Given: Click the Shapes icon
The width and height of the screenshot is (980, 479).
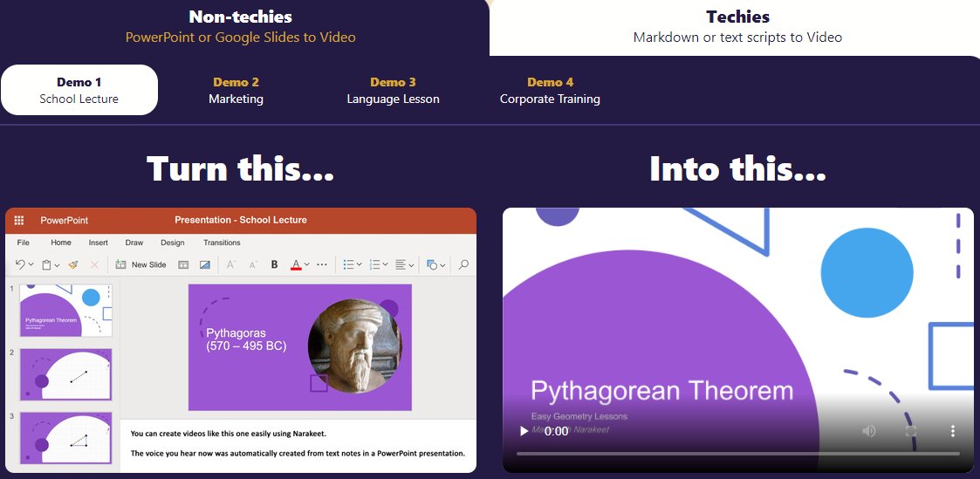Looking at the screenshot, I should pos(432,264).
